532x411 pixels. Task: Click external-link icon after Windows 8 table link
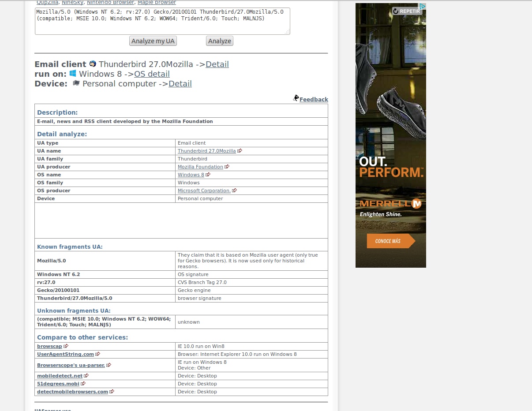click(x=208, y=175)
